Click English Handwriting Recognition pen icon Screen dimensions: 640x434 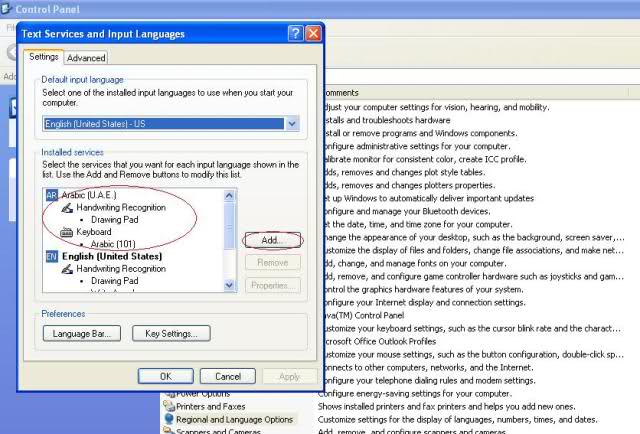coord(67,269)
